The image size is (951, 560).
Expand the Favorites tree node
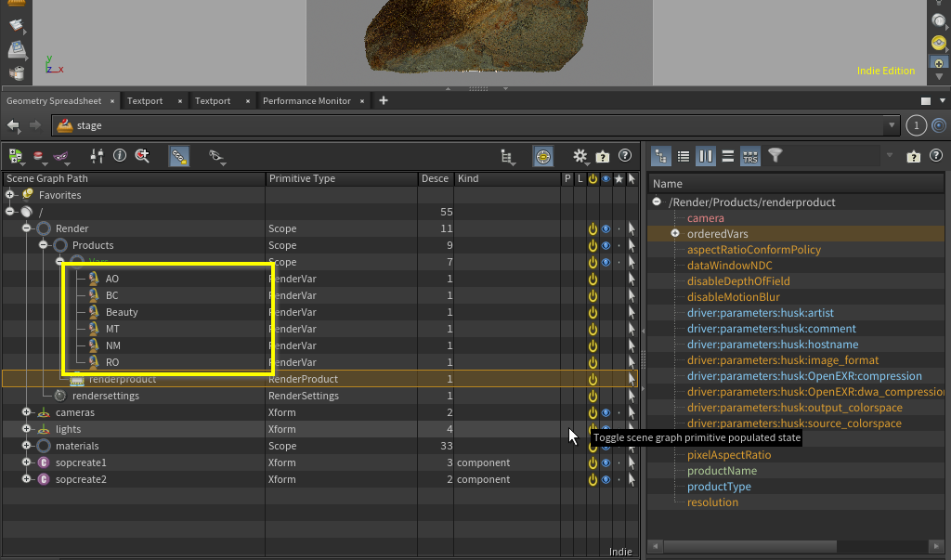(x=9, y=195)
